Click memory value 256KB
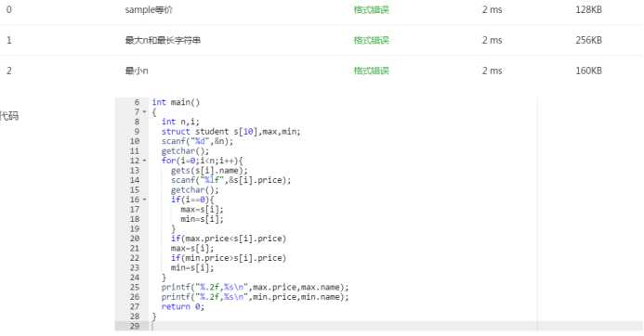The height and width of the screenshot is (336, 644). 588,40
